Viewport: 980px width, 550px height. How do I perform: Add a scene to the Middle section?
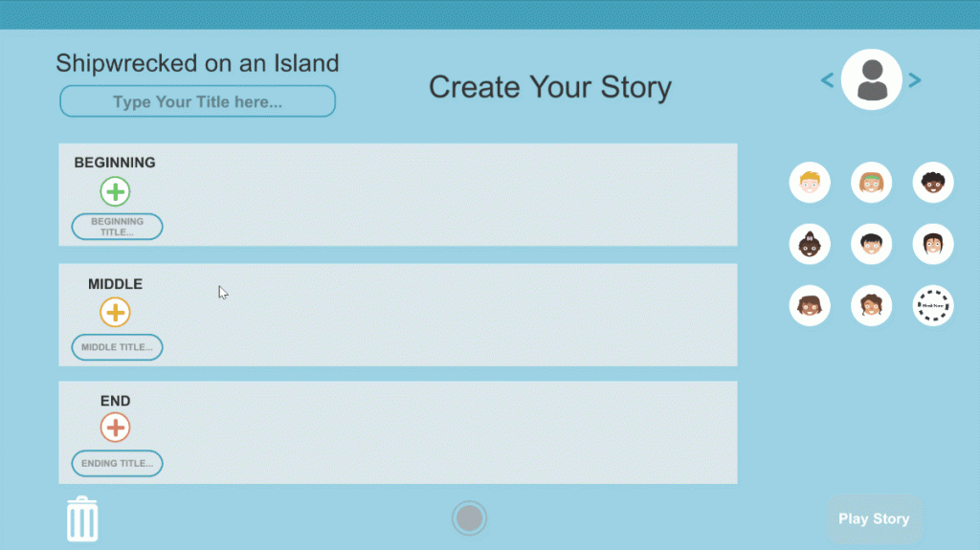(x=115, y=312)
